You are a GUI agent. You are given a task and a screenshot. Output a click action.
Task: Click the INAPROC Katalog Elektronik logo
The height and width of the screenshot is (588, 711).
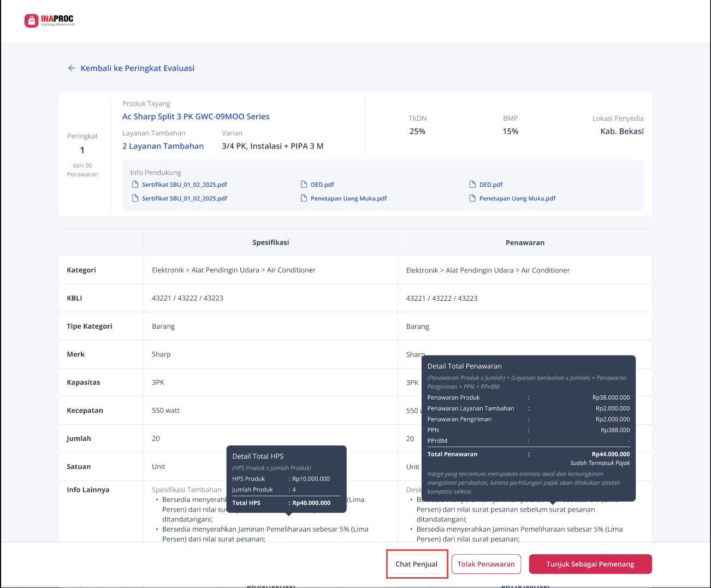click(x=50, y=21)
